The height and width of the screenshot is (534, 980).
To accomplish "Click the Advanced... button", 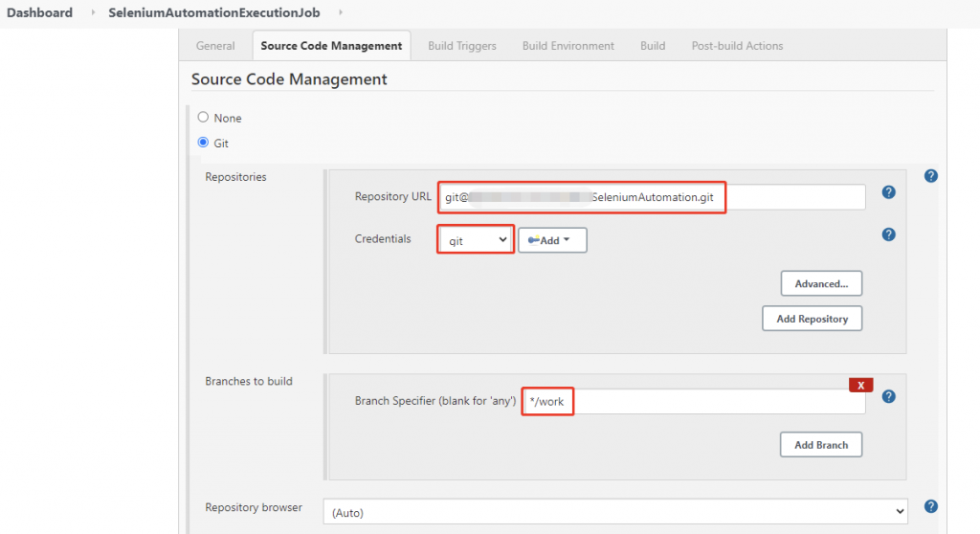I will pyautogui.click(x=821, y=283).
